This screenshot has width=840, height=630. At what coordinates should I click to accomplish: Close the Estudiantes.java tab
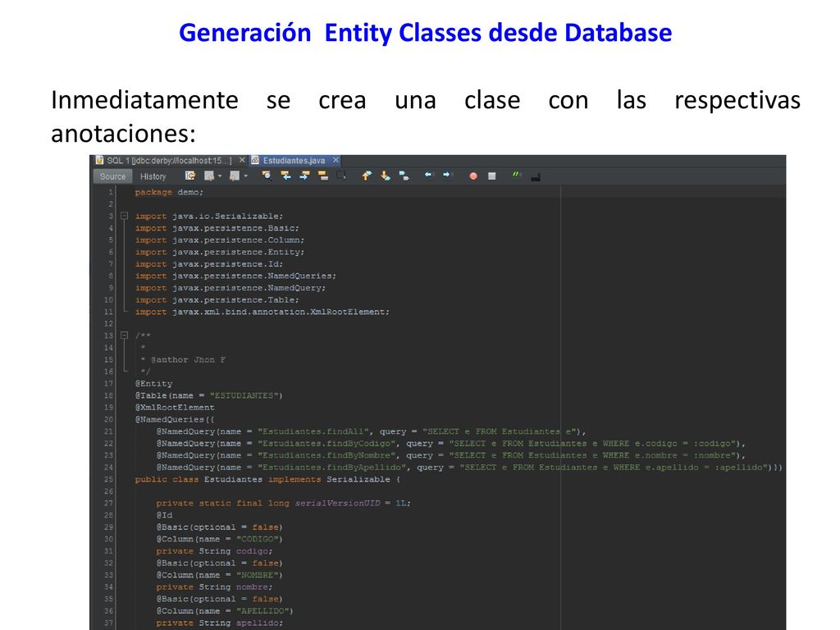coord(336,160)
